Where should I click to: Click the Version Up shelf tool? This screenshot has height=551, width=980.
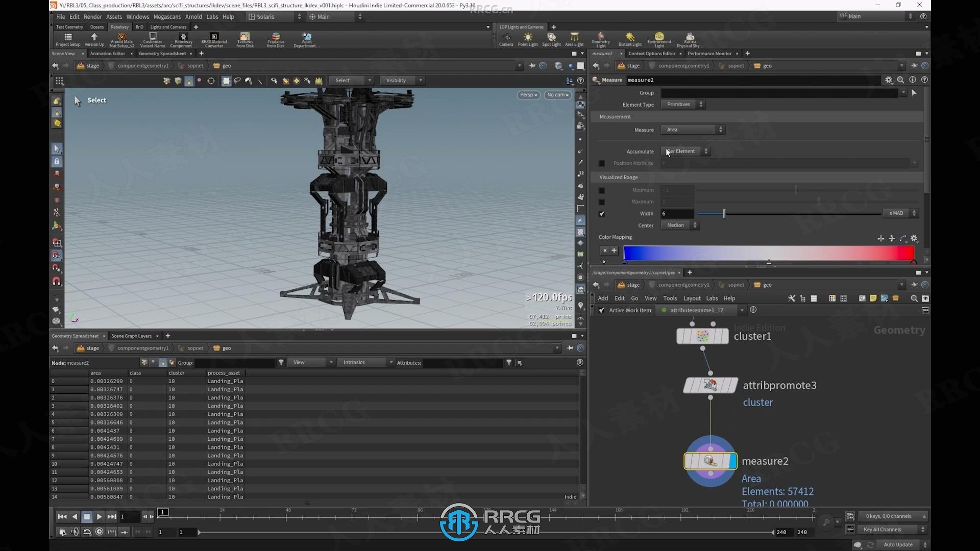click(94, 40)
